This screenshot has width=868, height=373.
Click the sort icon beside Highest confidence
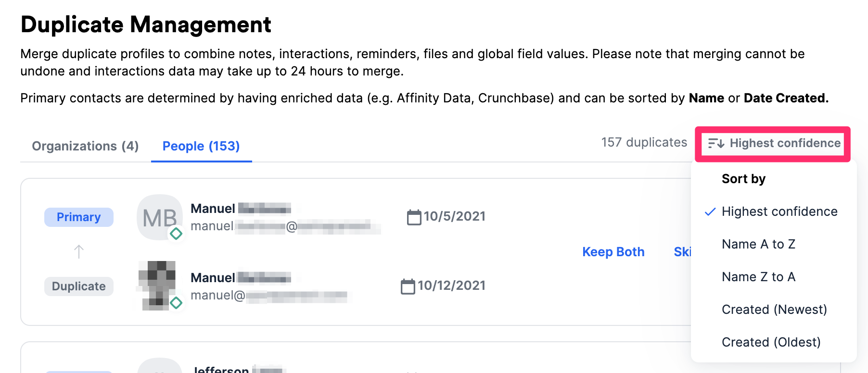click(716, 143)
